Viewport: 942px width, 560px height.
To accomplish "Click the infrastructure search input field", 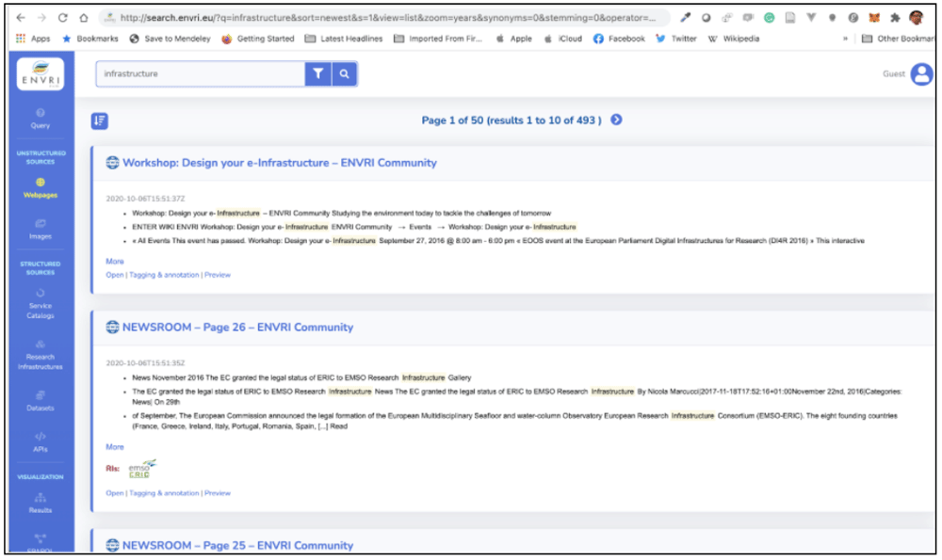I will pyautogui.click(x=200, y=73).
